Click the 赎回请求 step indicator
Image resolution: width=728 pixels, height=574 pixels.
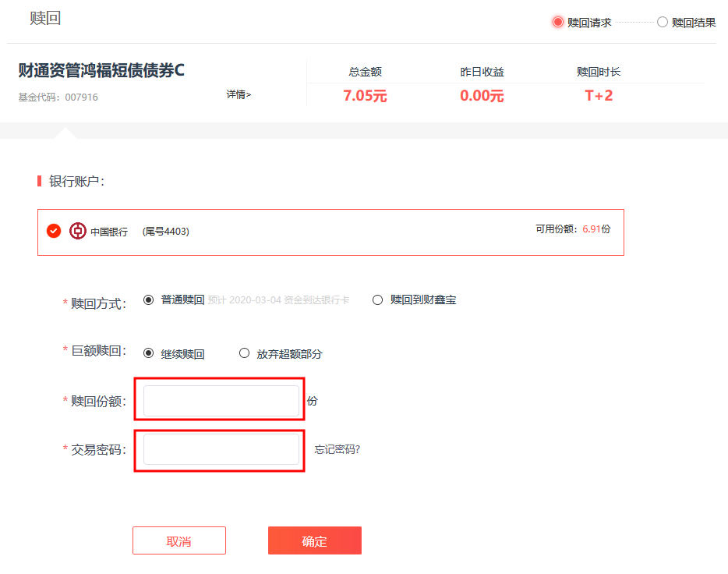(x=582, y=23)
